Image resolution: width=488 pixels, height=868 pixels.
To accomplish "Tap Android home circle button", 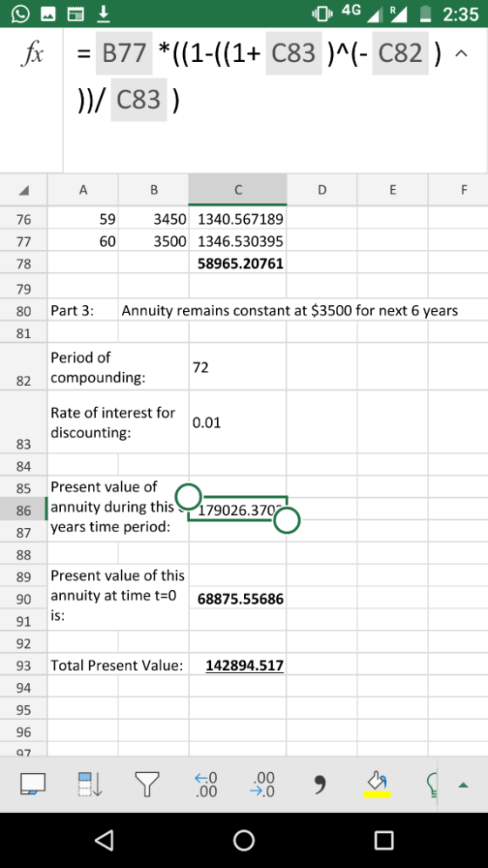I will click(244, 840).
